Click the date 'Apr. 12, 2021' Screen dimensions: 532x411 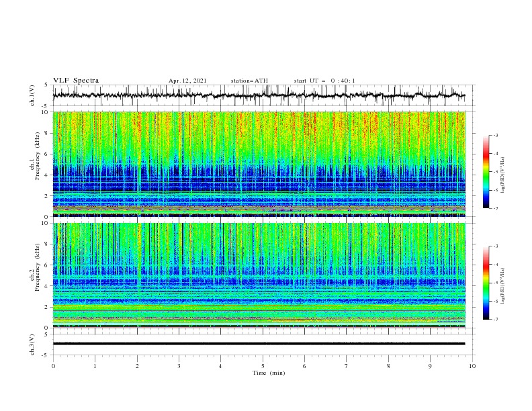187,81
